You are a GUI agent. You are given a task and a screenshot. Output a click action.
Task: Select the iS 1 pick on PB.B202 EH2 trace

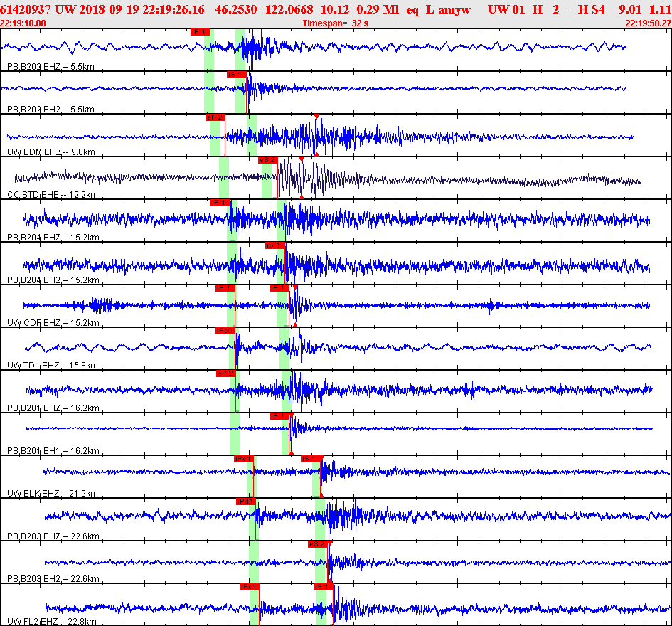pyautogui.click(x=237, y=75)
